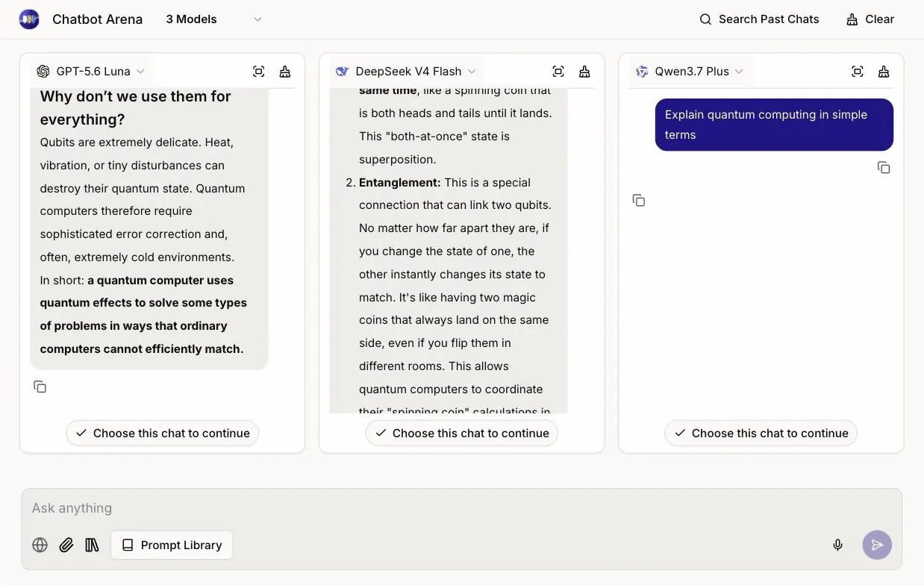Clear the Qwen3.7 Plus chat panel
Screen dimensions: 924x585
[x=884, y=72]
